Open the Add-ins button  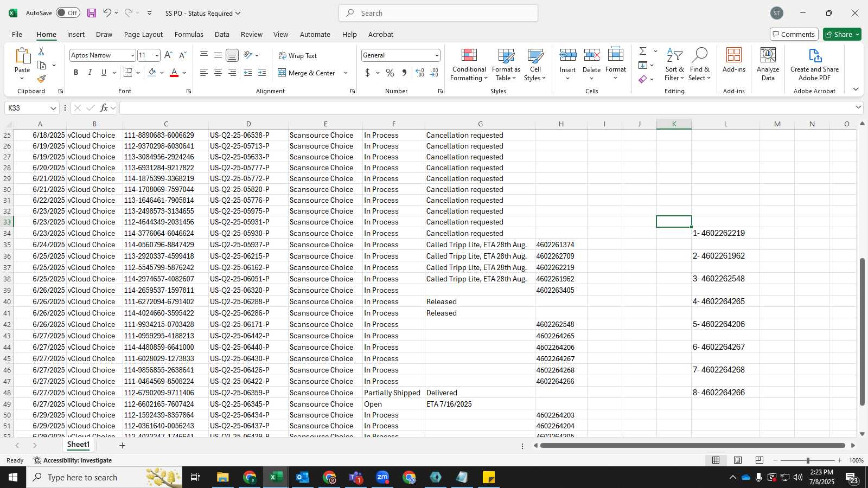coord(734,60)
